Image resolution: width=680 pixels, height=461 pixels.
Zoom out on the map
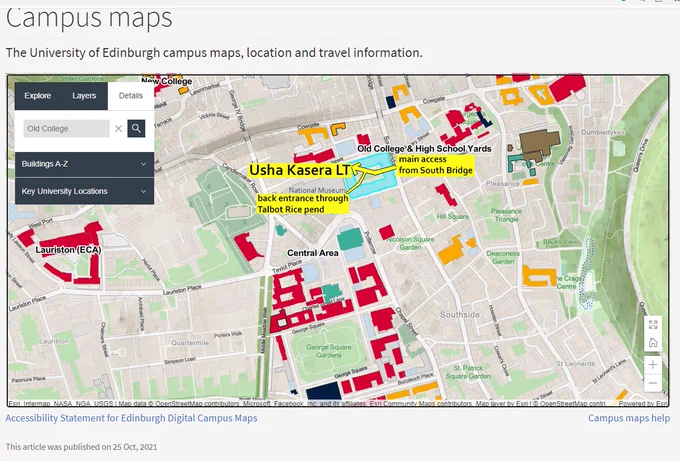653,383
